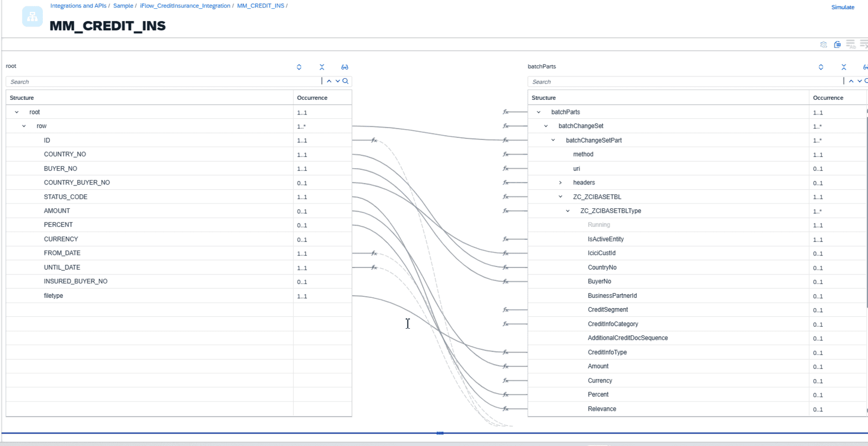This screenshot has width=868, height=446.
Task: Select the STATUS_CODE source field
Action: [x=66, y=197]
